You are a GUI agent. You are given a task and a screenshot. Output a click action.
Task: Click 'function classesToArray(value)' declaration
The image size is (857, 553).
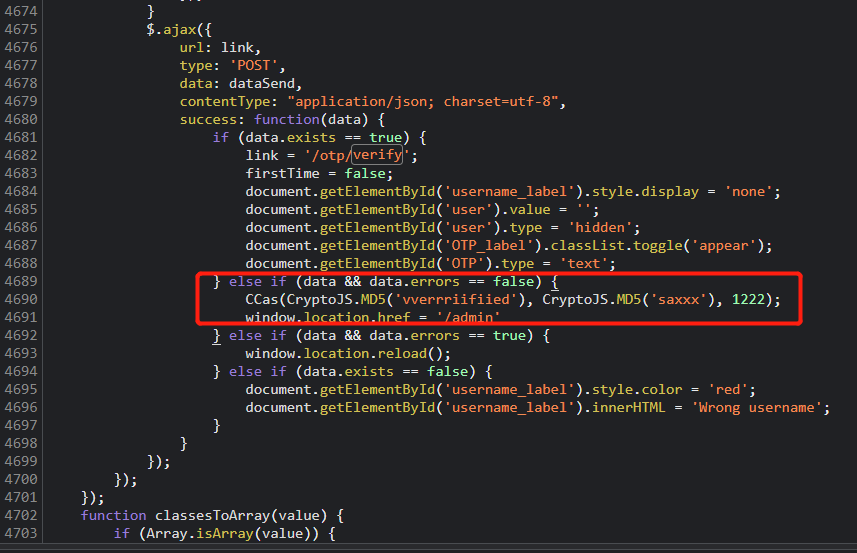(x=204, y=516)
